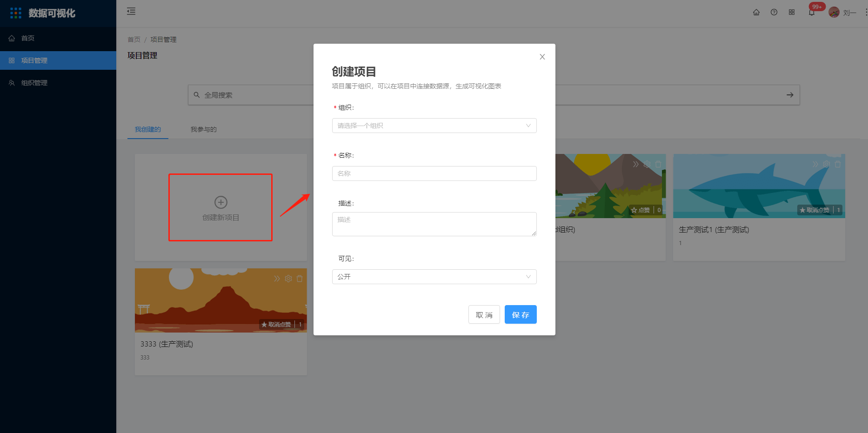Click project title 3333 (生产测试)
The height and width of the screenshot is (433, 868).
click(x=167, y=344)
